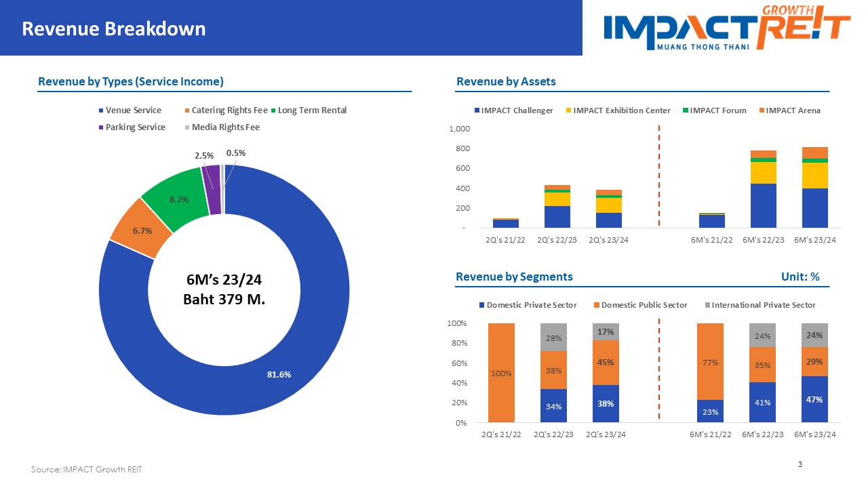The height and width of the screenshot is (488, 868).
Task: Click the 28% segment label
Action: [x=554, y=338]
